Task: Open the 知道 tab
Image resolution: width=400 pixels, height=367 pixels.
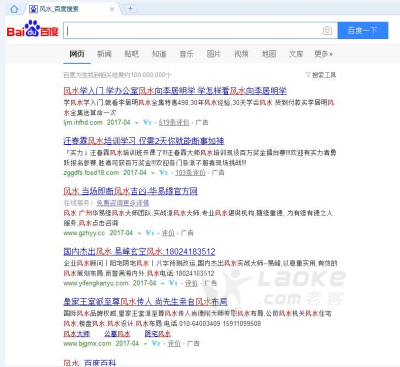Action: tap(159, 54)
